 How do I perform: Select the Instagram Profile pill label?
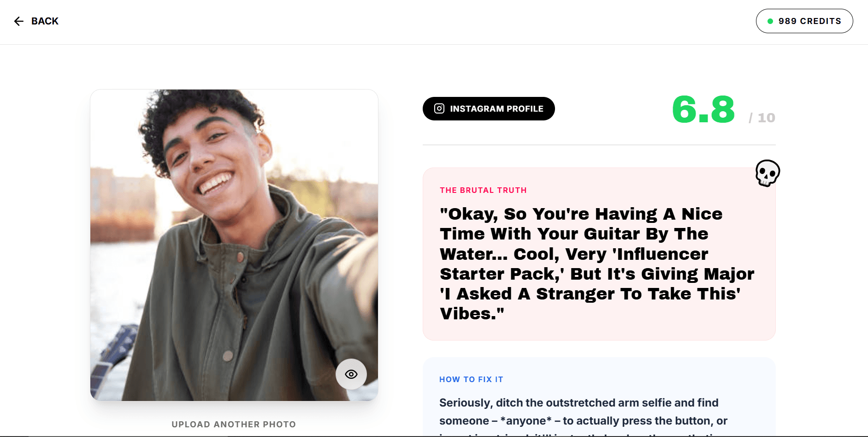(496, 109)
